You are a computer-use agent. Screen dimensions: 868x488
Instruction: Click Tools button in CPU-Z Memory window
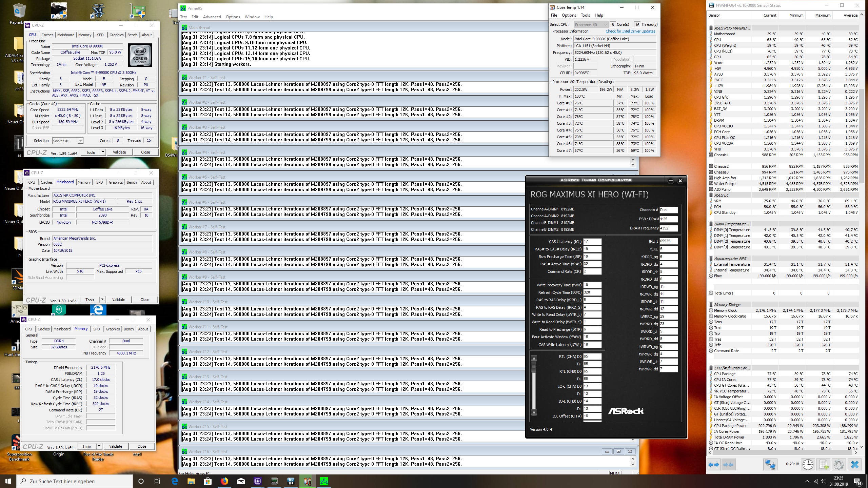(x=87, y=446)
